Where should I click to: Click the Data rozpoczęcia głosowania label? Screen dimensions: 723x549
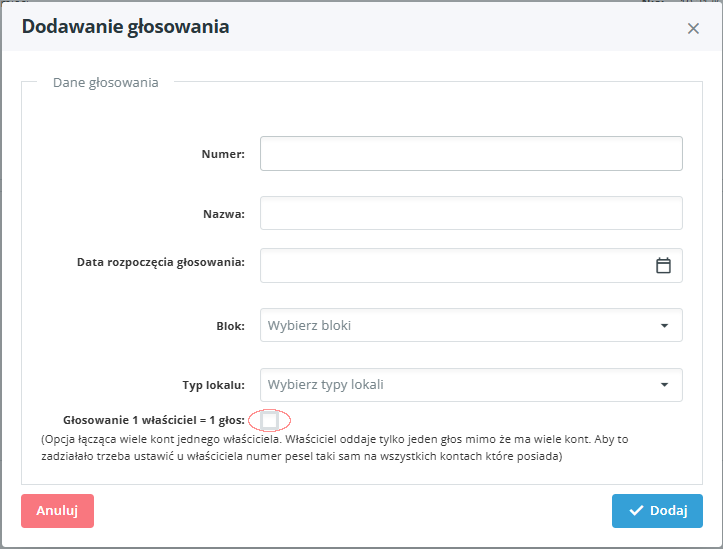(161, 263)
